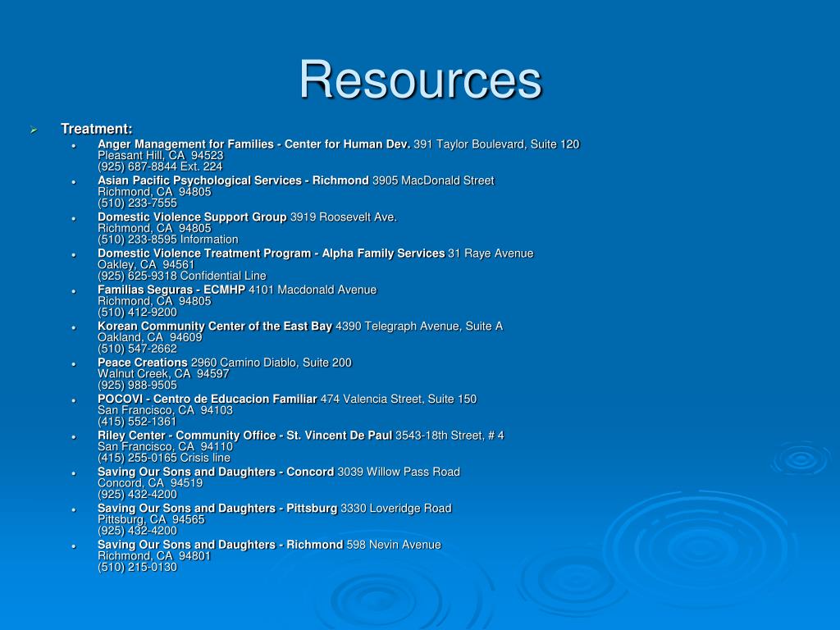Click 'Oakley, CA 94561' line
Image resolution: width=840 pixels, height=630 pixels.
(146, 265)
